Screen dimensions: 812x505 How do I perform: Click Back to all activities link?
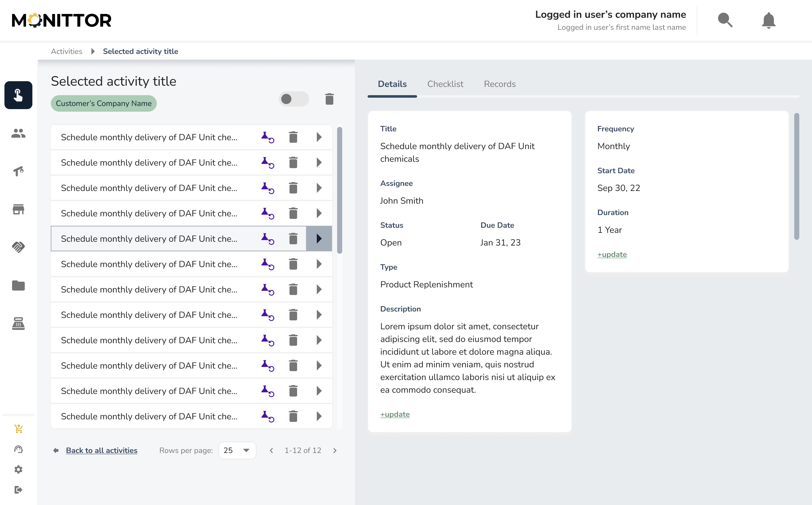[102, 450]
